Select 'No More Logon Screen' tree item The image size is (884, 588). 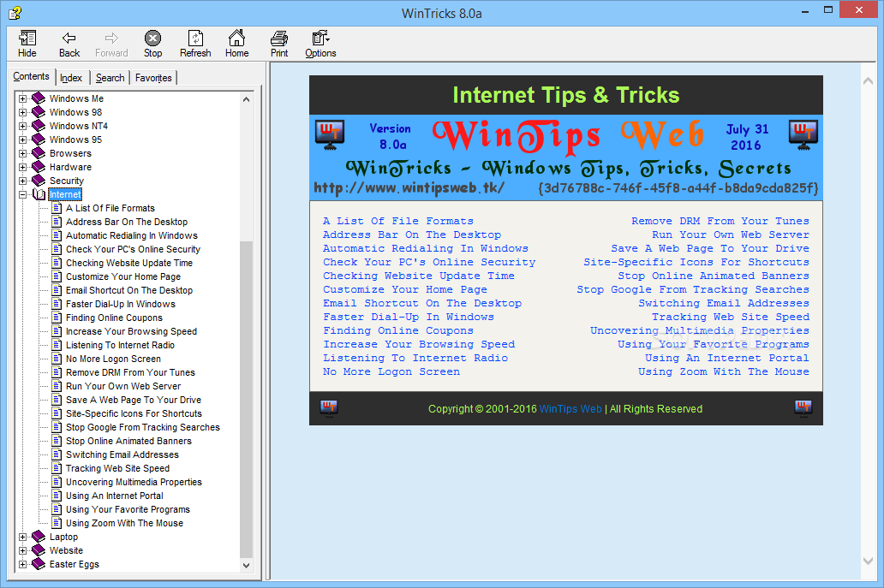pyautogui.click(x=113, y=359)
